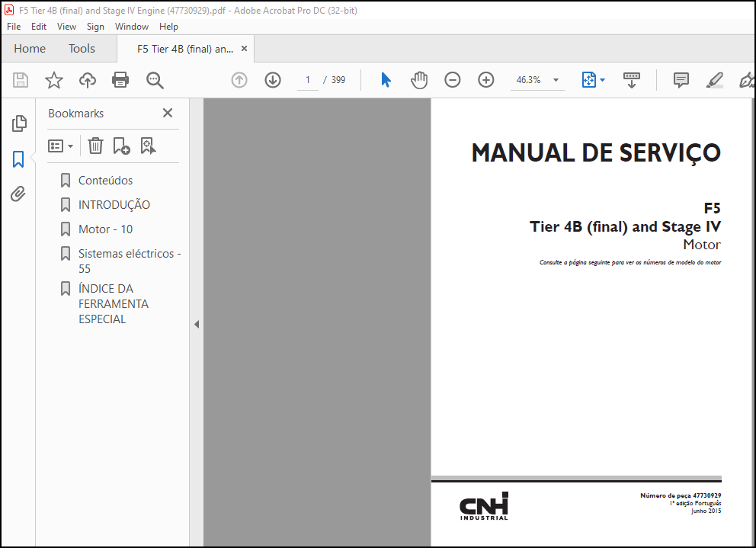Toggle the Bookmarks panel icon
The width and height of the screenshot is (756, 548).
coord(18,159)
